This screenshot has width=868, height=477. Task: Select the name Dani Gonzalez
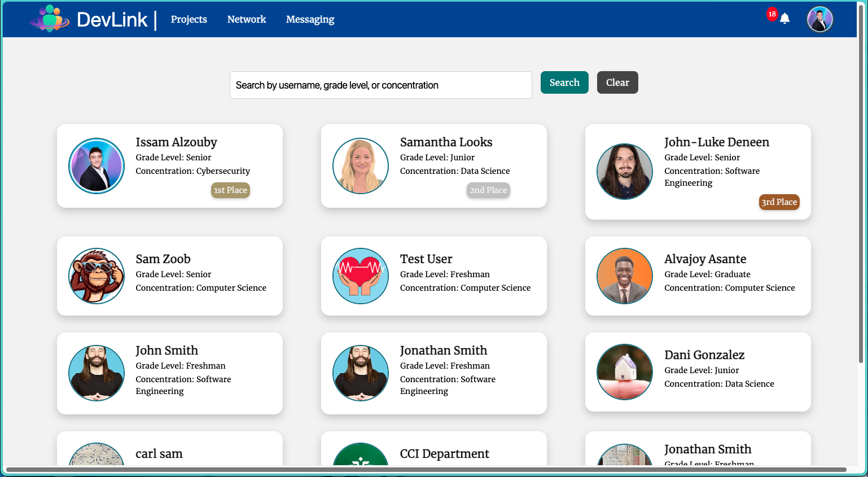pyautogui.click(x=704, y=355)
